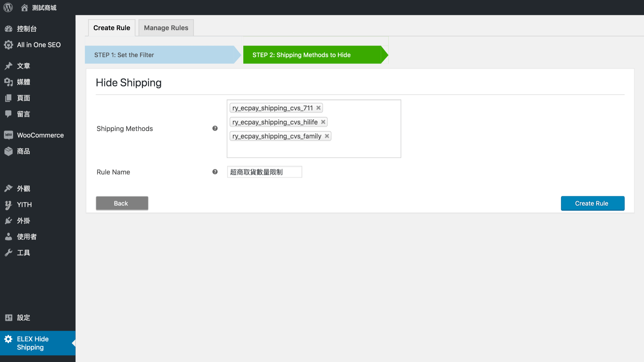Screen dimensions: 644x362
Task: Select the Create Rule tab
Action: click(112, 28)
